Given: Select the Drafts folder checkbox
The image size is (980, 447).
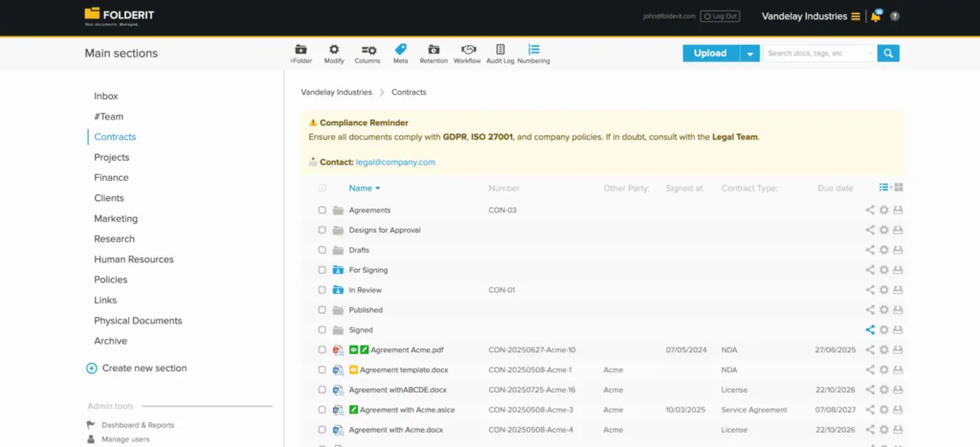Looking at the screenshot, I should 322,250.
